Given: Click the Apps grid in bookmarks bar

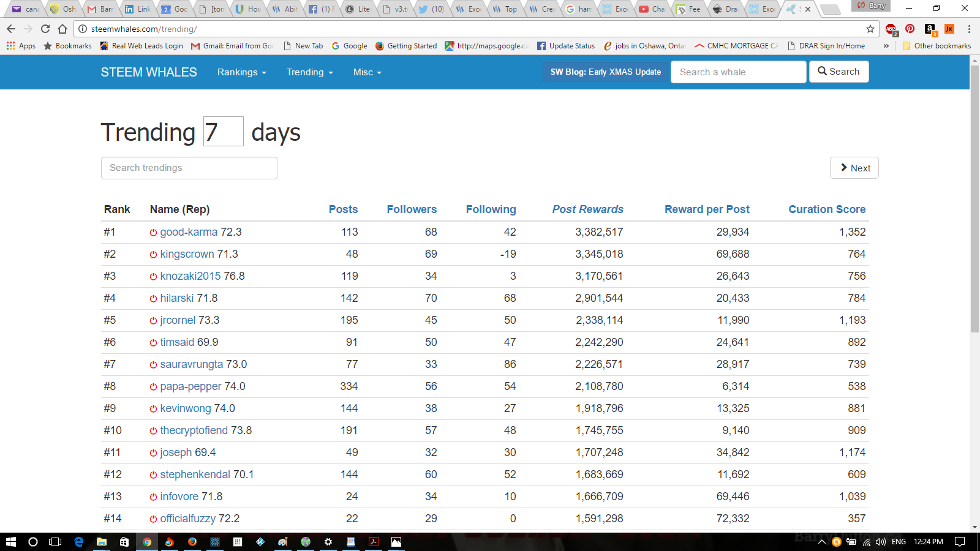Looking at the screenshot, I should (21, 46).
